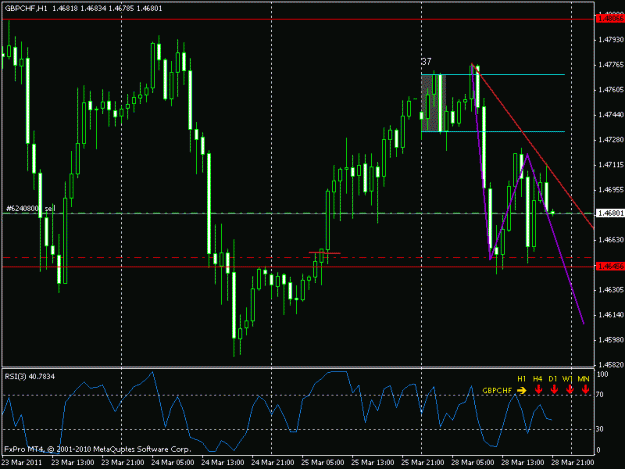Click the 1.45980 price axis label

[611, 340]
